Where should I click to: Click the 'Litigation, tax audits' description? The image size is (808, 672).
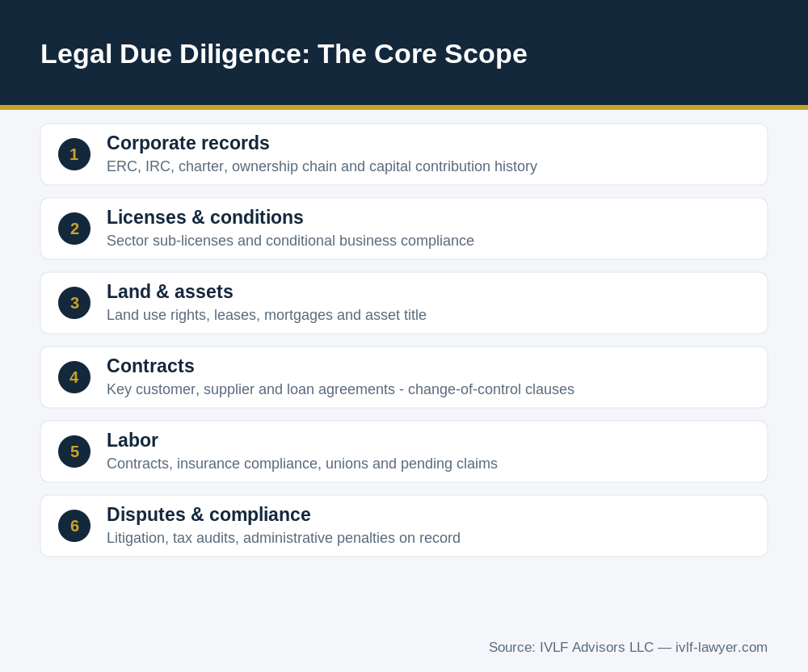coord(284,538)
